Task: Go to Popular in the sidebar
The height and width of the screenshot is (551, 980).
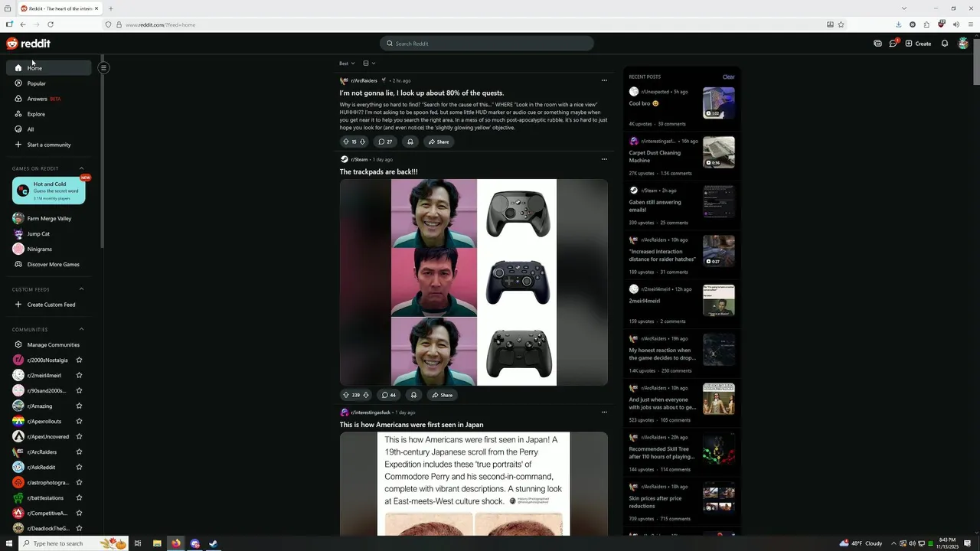Action: (x=49, y=83)
